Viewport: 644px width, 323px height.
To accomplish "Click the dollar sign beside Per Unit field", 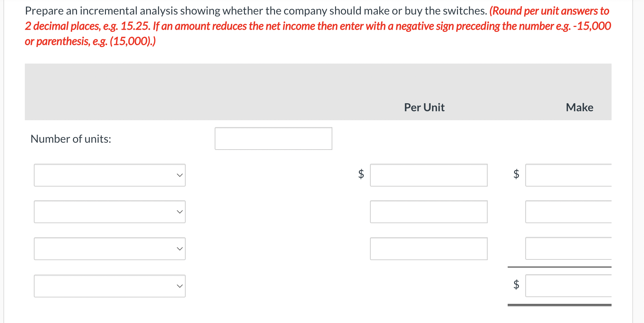I will click(360, 175).
